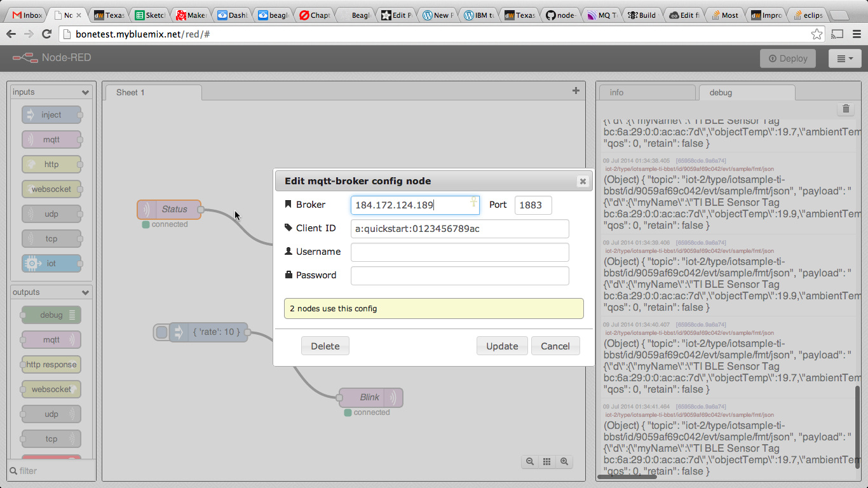This screenshot has height=488, width=868.
Task: Click the zoom out magnifier icon
Action: pyautogui.click(x=529, y=462)
